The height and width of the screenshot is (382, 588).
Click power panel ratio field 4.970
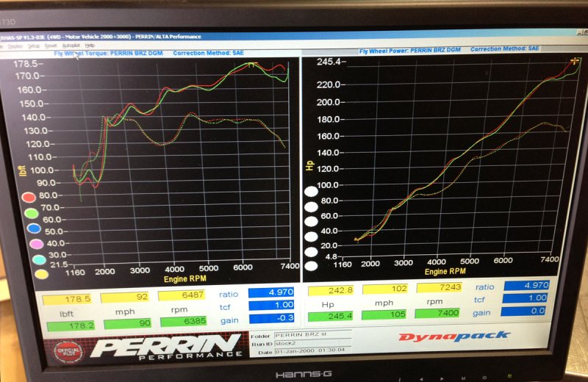(x=527, y=285)
